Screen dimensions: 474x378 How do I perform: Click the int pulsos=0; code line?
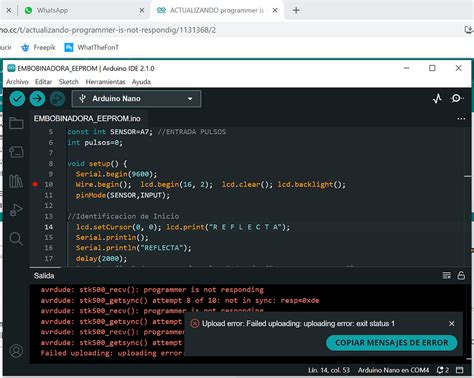(95, 143)
